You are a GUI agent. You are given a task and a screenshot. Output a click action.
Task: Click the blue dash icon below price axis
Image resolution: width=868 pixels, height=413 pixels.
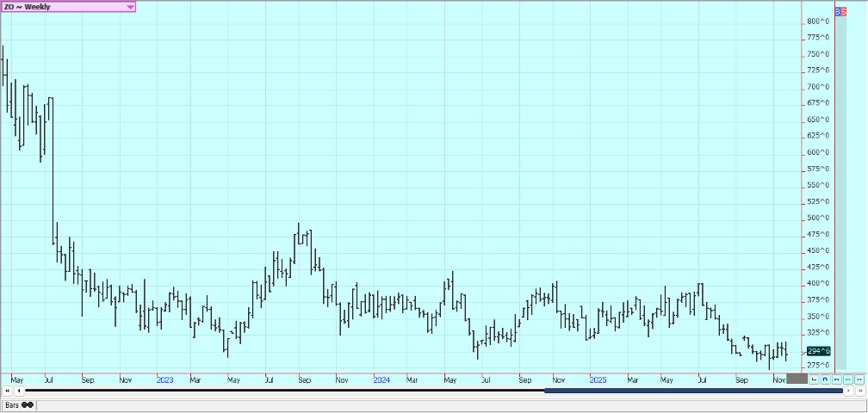coord(837,379)
